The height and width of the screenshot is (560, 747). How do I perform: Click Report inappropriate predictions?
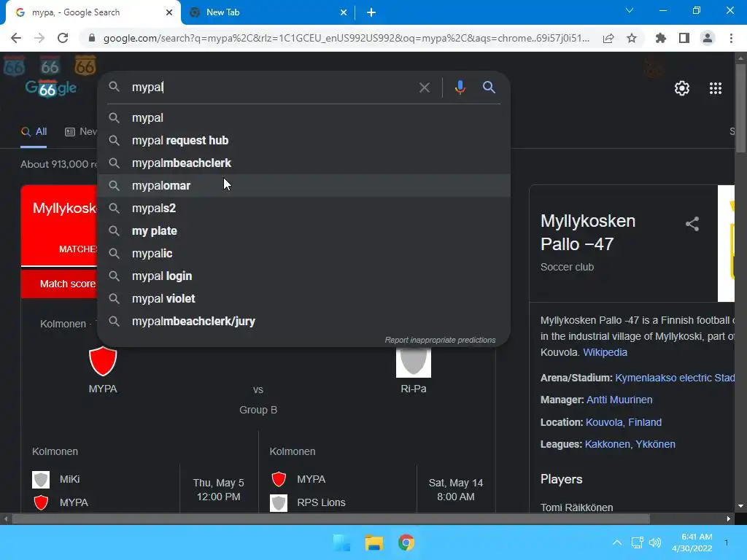pos(440,340)
